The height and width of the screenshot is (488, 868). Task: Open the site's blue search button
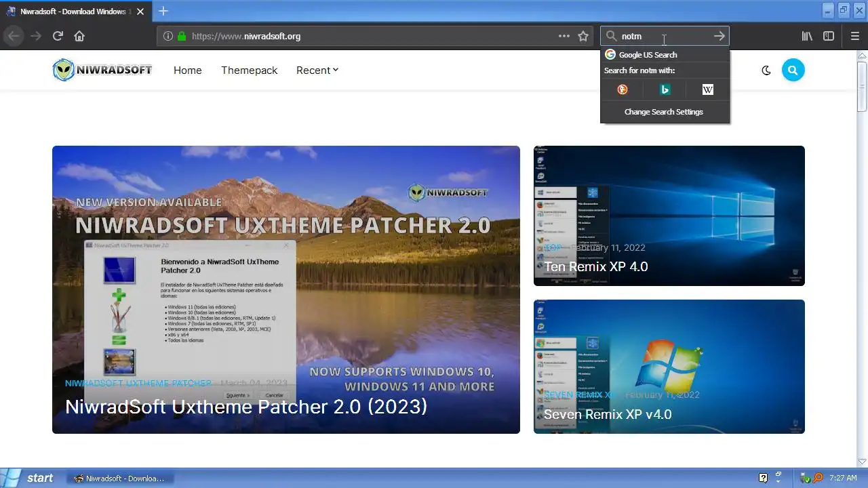tap(793, 70)
